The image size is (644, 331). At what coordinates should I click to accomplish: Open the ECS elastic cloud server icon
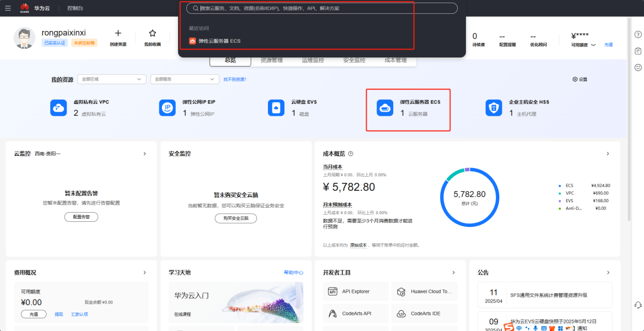coord(385,108)
